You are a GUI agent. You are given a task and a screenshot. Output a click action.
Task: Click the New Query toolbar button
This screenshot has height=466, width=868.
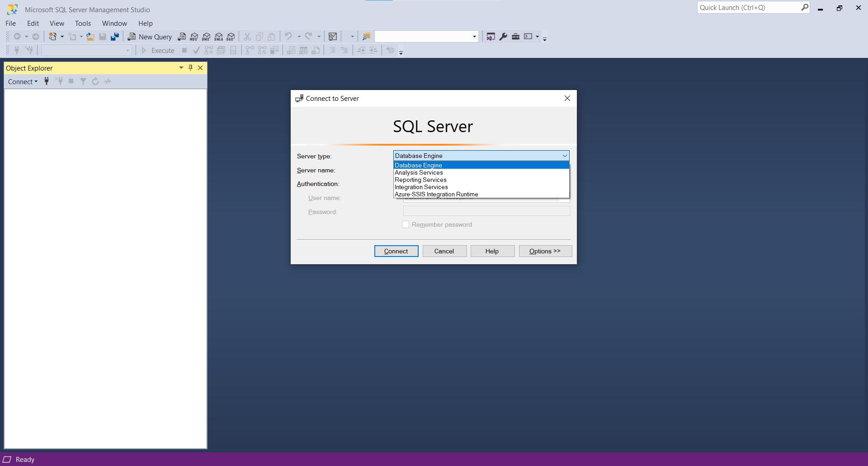point(150,37)
